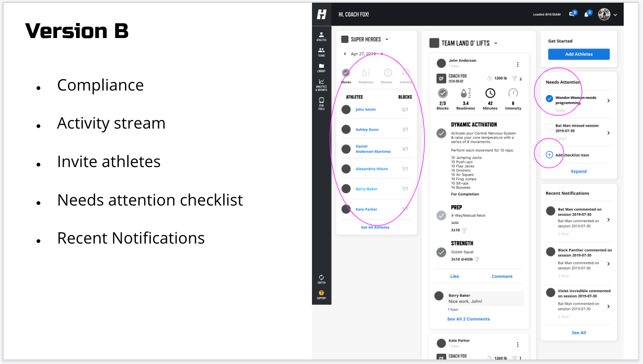Click the 1200 lb weight icon

(x=489, y=78)
